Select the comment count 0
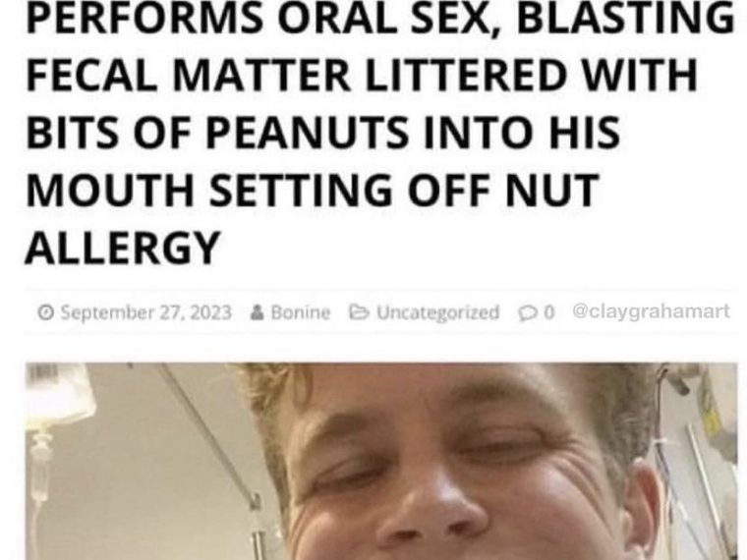The height and width of the screenshot is (560, 747). tap(548, 312)
